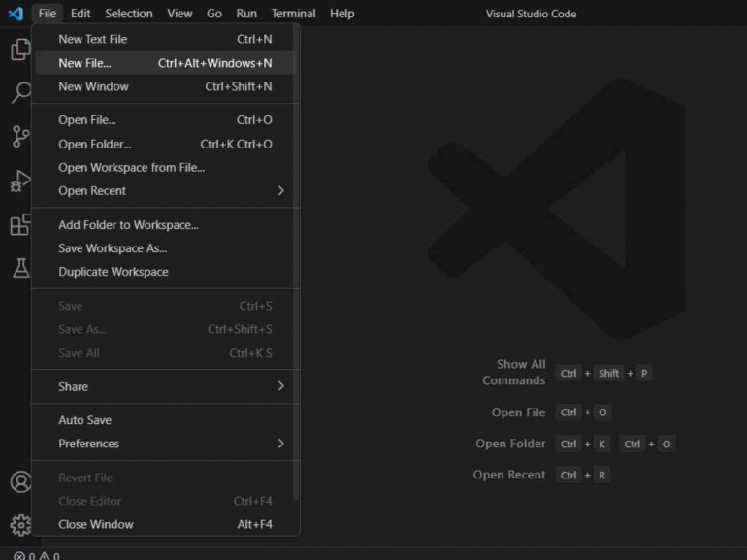747x560 pixels.
Task: Click the K keycap next to Open Folder
Action: (601, 445)
